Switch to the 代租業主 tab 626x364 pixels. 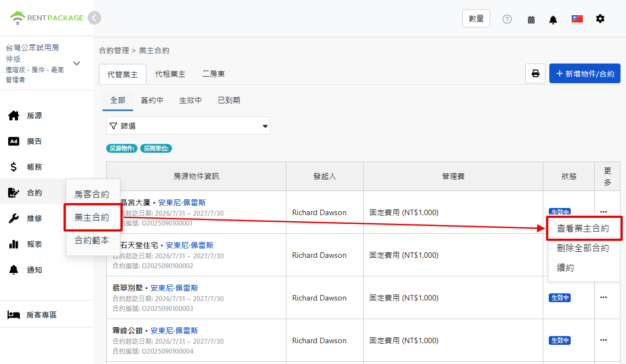point(170,74)
